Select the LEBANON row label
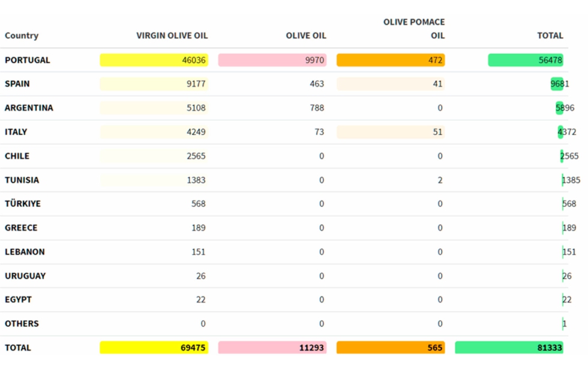Viewport: 588px width, 369px height. 25,251
